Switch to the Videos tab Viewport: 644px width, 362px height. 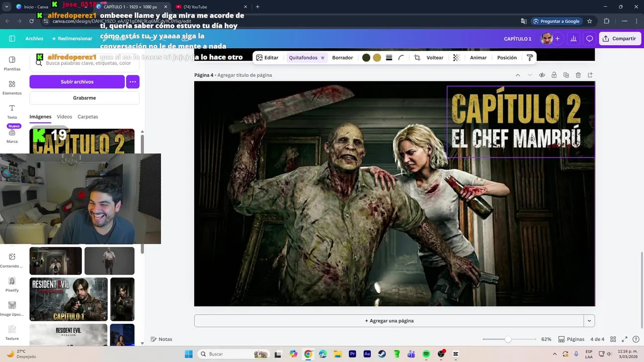[64, 117]
